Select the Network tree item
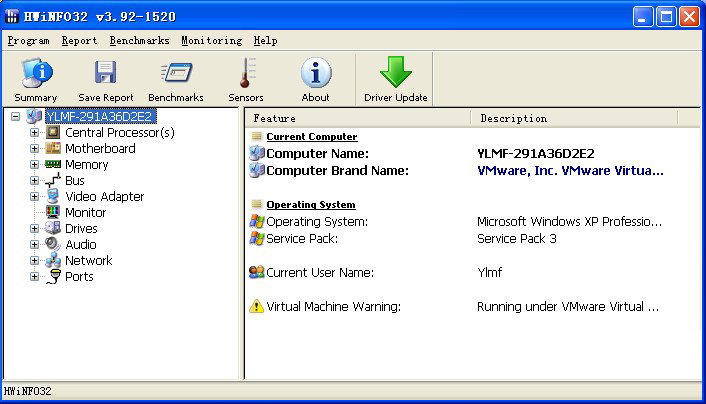The image size is (706, 404). click(x=88, y=261)
